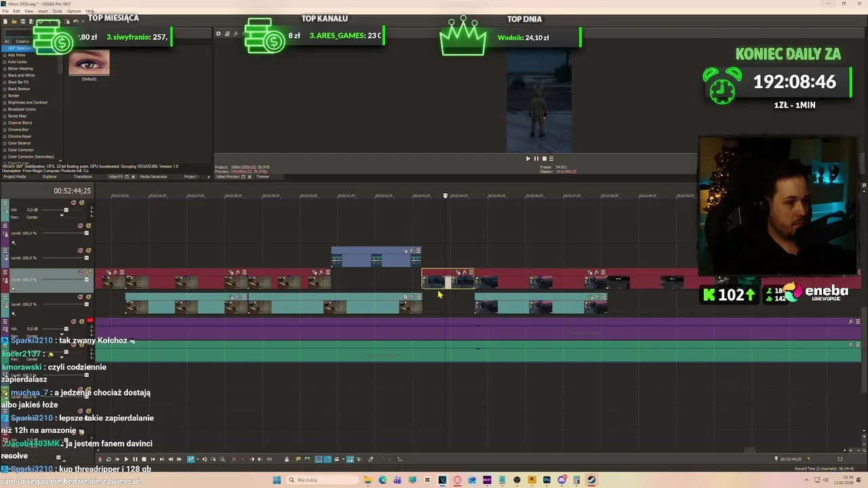Adjust Level slider on red video track
This screenshot has width=868, height=488.
click(x=87, y=279)
